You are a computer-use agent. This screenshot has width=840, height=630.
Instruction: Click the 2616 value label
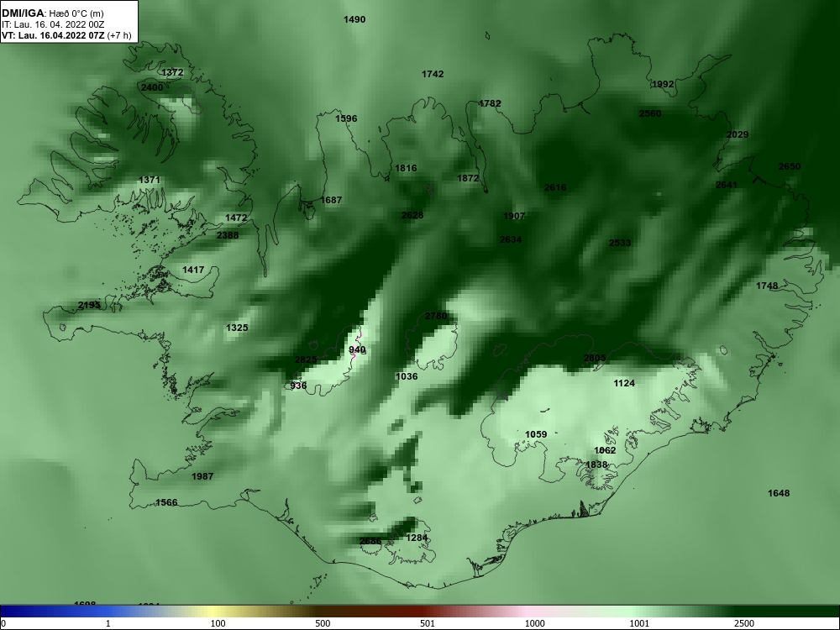click(x=555, y=187)
